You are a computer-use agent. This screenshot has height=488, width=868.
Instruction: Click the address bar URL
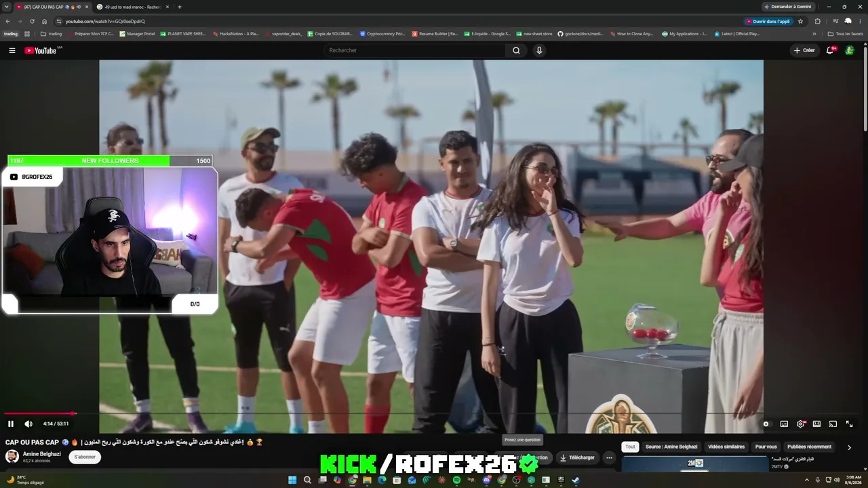tap(105, 21)
